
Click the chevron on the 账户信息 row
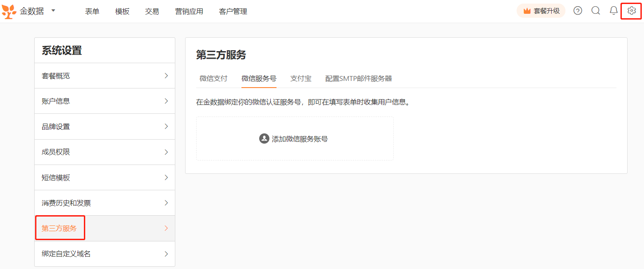pyautogui.click(x=166, y=101)
